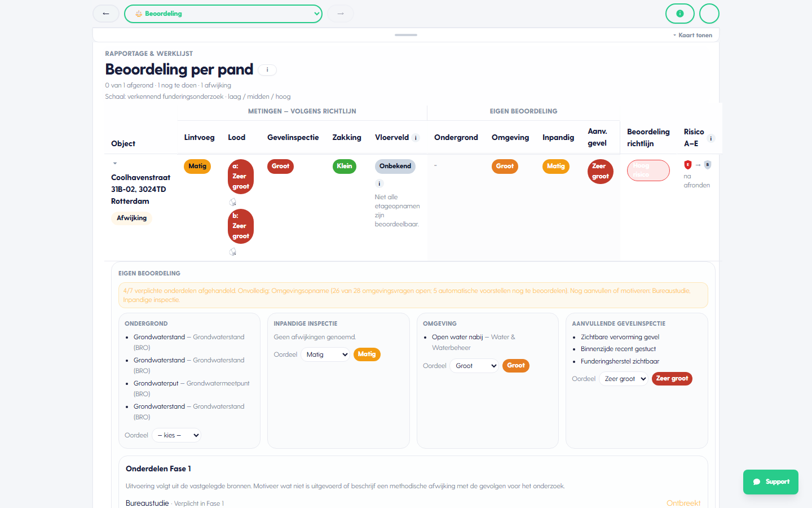Click info icon under the Onbekend badge

379,183
